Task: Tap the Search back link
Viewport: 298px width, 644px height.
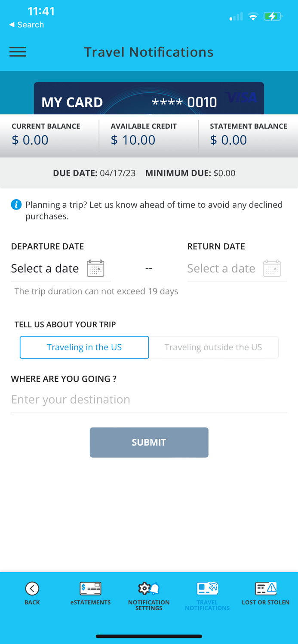Action: (x=27, y=25)
